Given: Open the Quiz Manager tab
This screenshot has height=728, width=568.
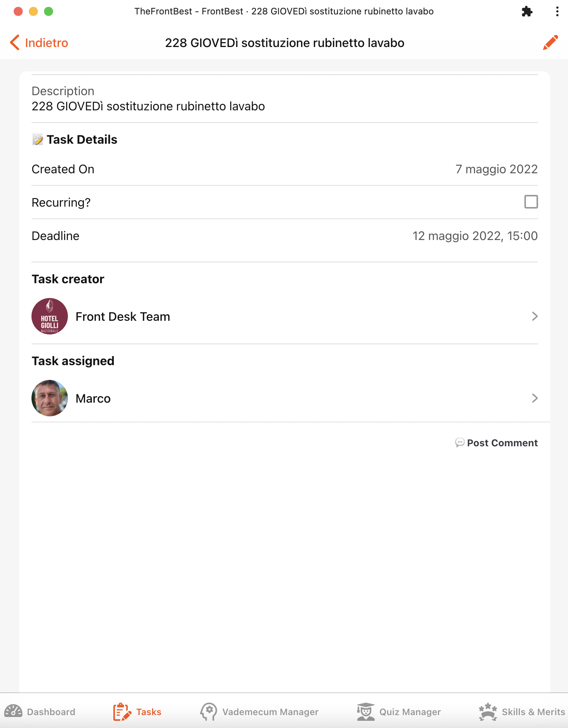Looking at the screenshot, I should (410, 712).
